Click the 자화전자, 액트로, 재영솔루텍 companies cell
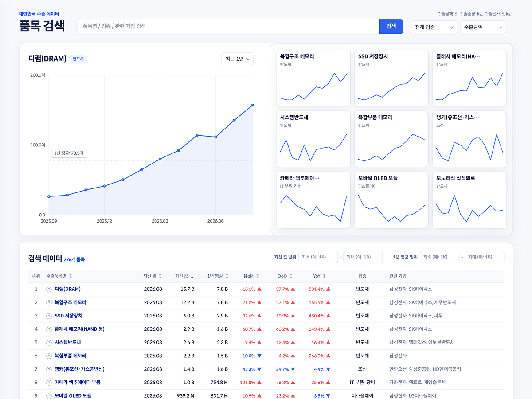532x399 pixels. (417, 382)
